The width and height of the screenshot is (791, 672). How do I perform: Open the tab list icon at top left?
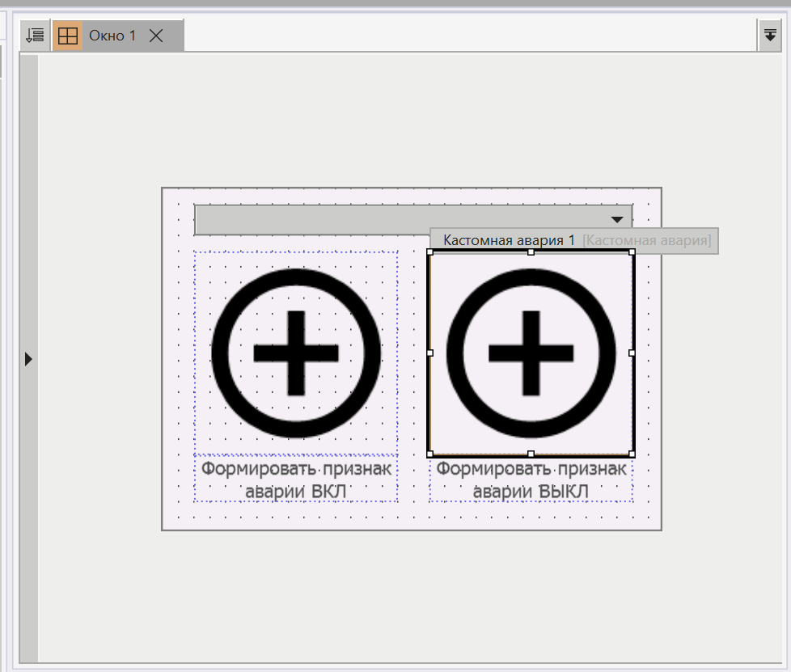point(34,35)
